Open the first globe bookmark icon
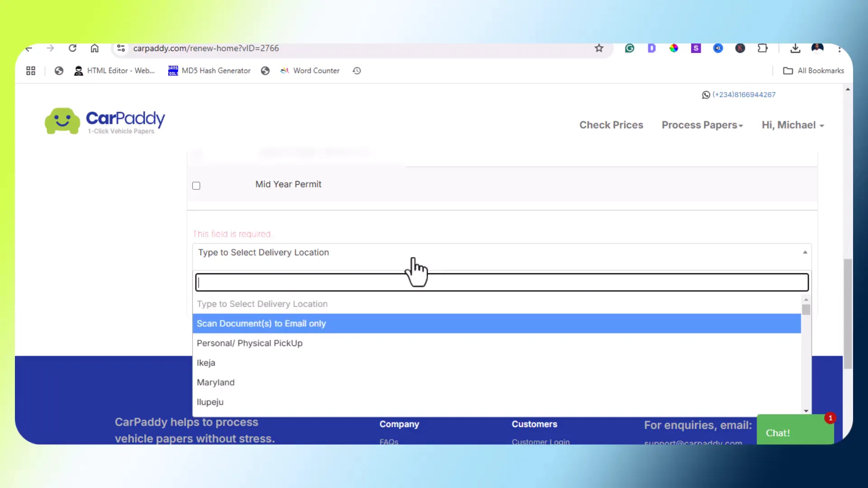 click(59, 71)
